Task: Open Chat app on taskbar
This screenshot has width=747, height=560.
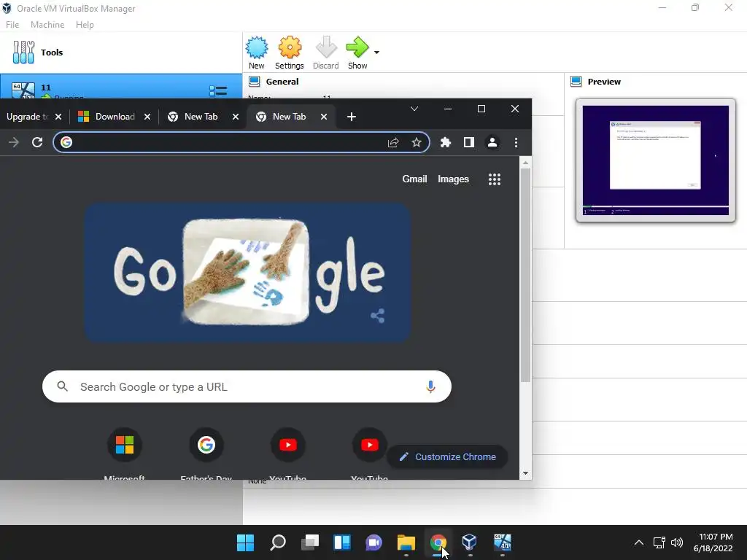Action: (374, 542)
